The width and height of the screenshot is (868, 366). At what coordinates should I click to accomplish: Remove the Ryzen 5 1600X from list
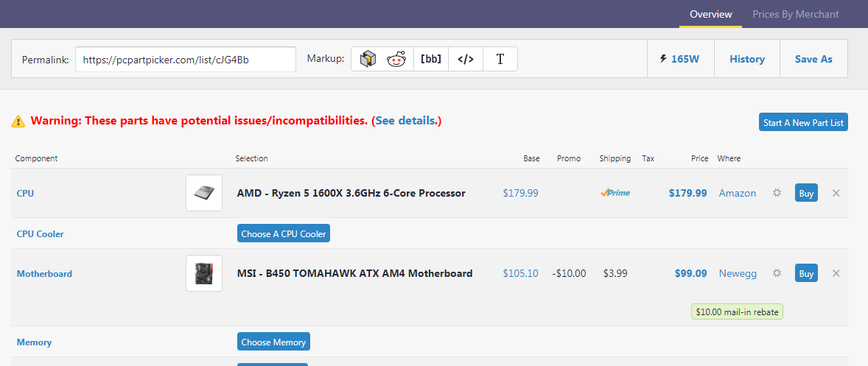(x=836, y=193)
